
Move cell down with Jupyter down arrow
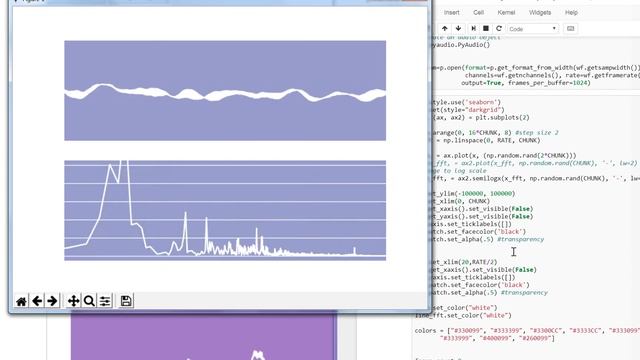pos(458,29)
